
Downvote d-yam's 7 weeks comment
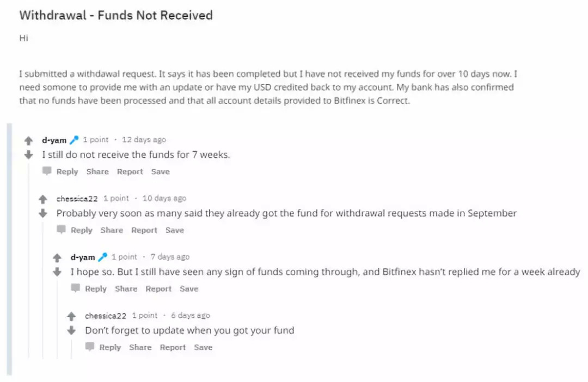click(29, 155)
